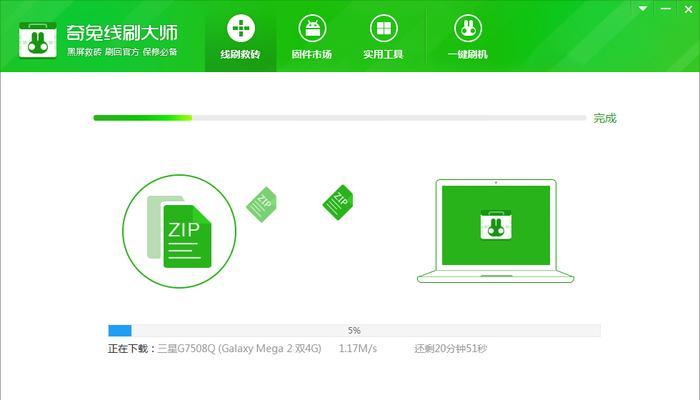The width and height of the screenshot is (700, 400).
Task: Switch to 固件市场 tab
Action: click(x=312, y=37)
